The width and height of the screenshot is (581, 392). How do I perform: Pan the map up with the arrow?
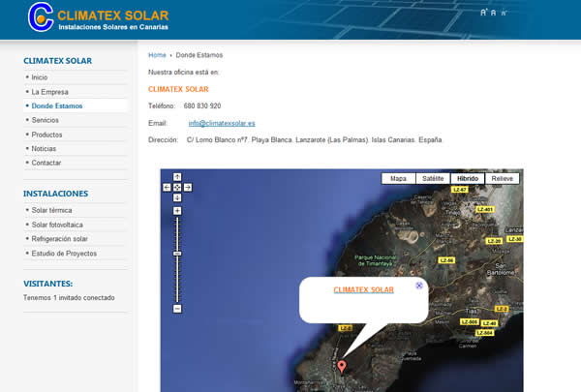[x=177, y=177]
